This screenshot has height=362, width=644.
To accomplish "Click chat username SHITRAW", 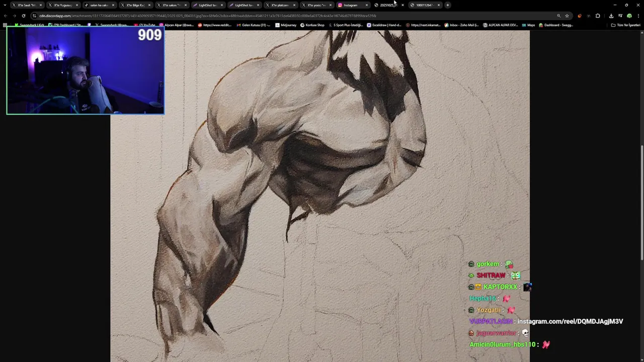I will point(491,276).
